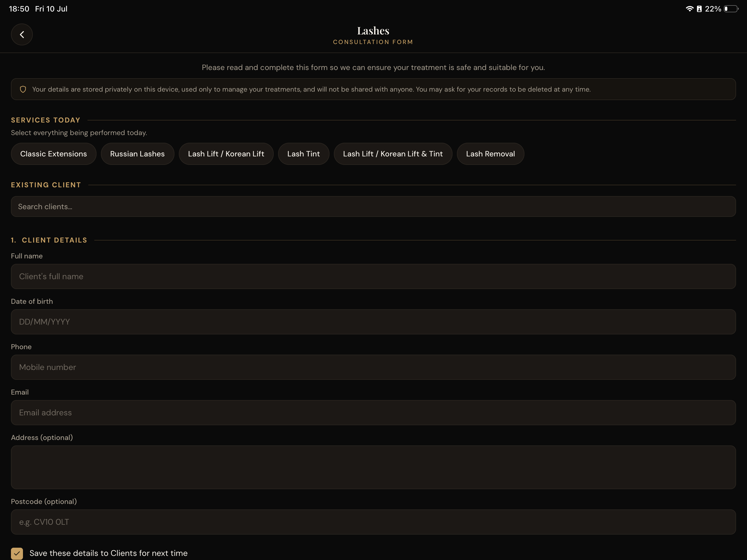Image resolution: width=747 pixels, height=560 pixels.
Task: Tap the status bar clock 18:50
Action: [19, 9]
